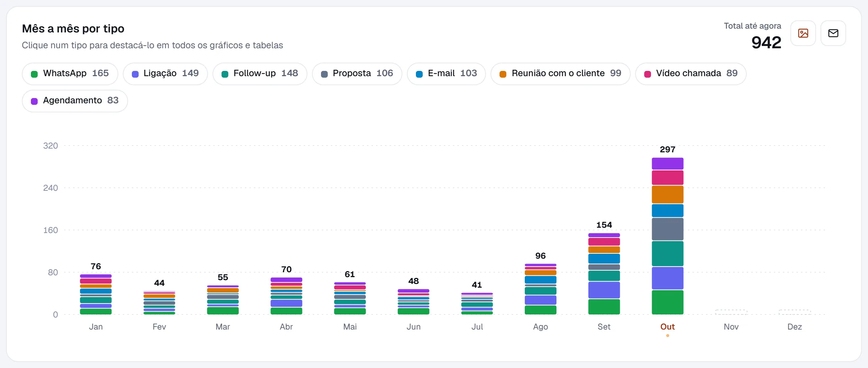This screenshot has height=368, width=868.
Task: Click the 942 total count
Action: tap(766, 43)
